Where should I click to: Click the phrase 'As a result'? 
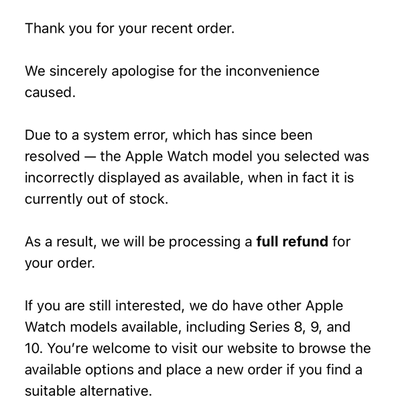(61, 242)
